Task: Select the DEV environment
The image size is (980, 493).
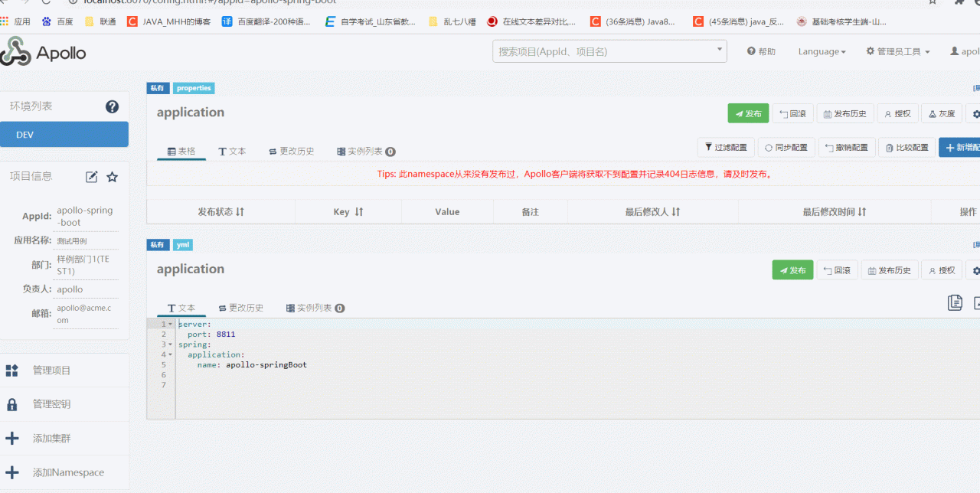Action: (x=64, y=134)
